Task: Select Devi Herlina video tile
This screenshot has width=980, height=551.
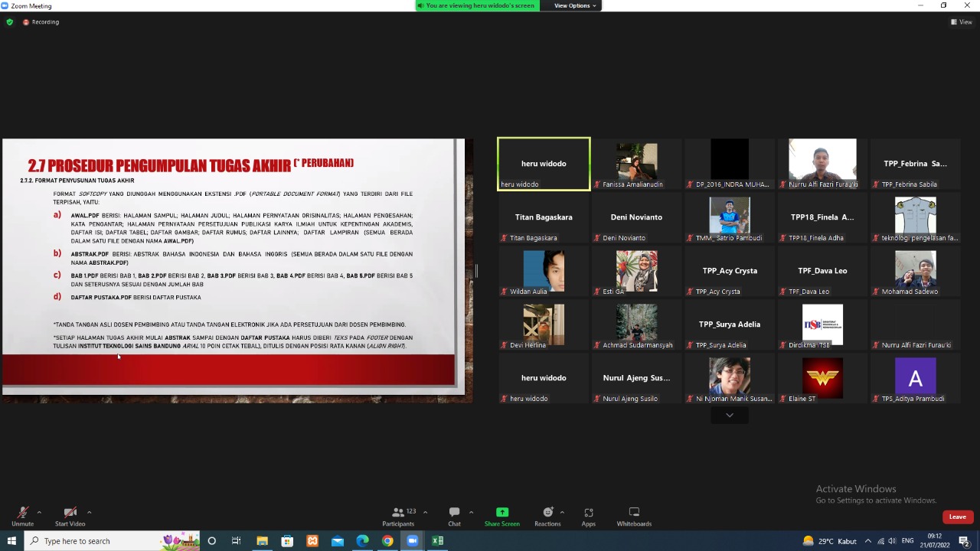Action: coord(544,324)
